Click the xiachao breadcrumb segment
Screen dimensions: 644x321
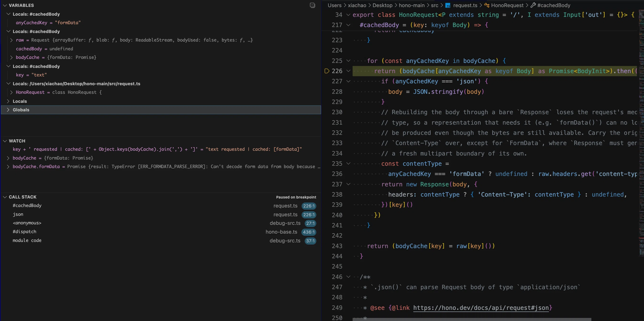click(x=357, y=5)
